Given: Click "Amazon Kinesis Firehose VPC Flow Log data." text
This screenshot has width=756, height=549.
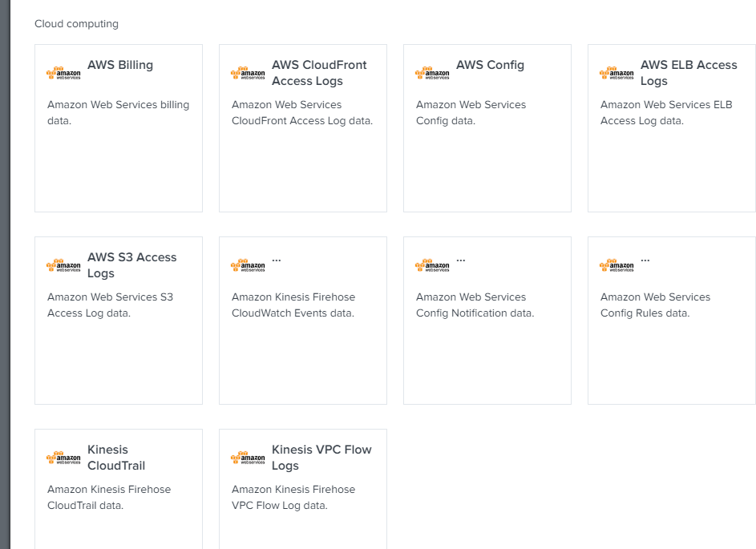Looking at the screenshot, I should pyautogui.click(x=293, y=498).
